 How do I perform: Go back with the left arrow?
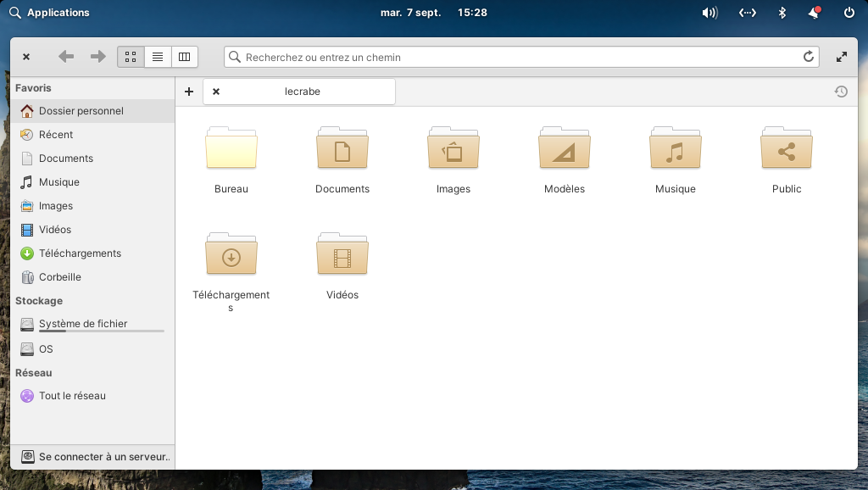click(66, 57)
